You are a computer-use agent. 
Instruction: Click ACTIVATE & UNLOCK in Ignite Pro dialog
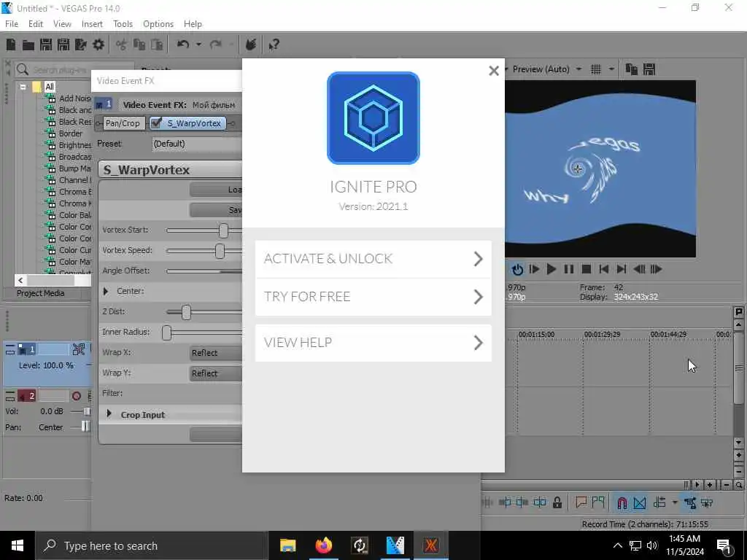point(373,259)
